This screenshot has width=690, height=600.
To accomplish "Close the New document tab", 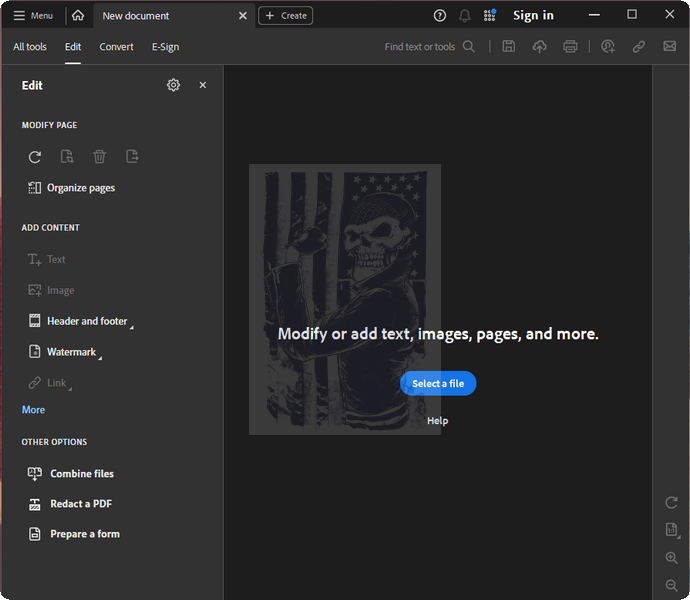I will click(242, 16).
